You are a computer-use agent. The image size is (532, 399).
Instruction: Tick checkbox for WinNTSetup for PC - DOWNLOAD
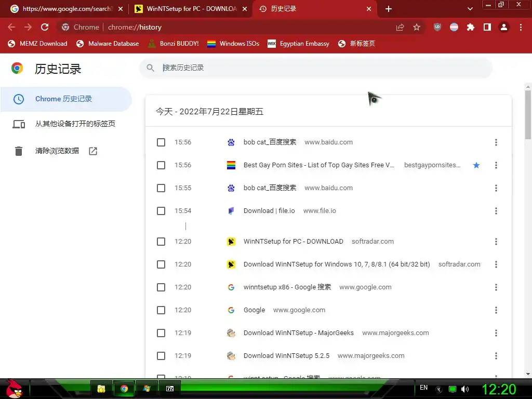[x=161, y=242]
